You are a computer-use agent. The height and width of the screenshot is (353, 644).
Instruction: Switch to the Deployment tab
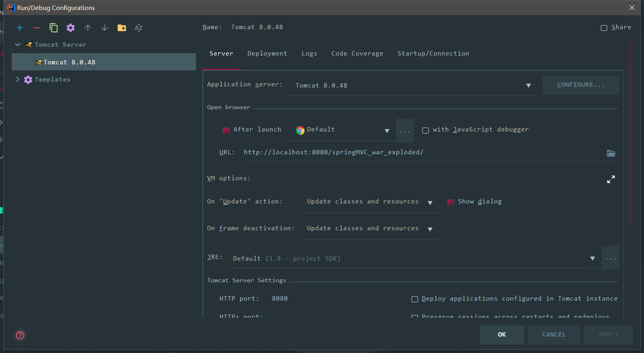pyautogui.click(x=267, y=54)
